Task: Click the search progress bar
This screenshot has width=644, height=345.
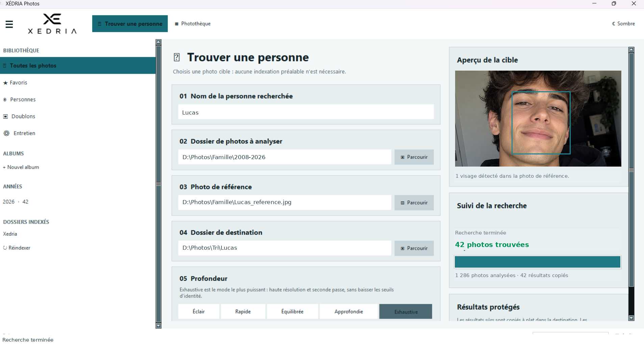Action: tap(538, 262)
